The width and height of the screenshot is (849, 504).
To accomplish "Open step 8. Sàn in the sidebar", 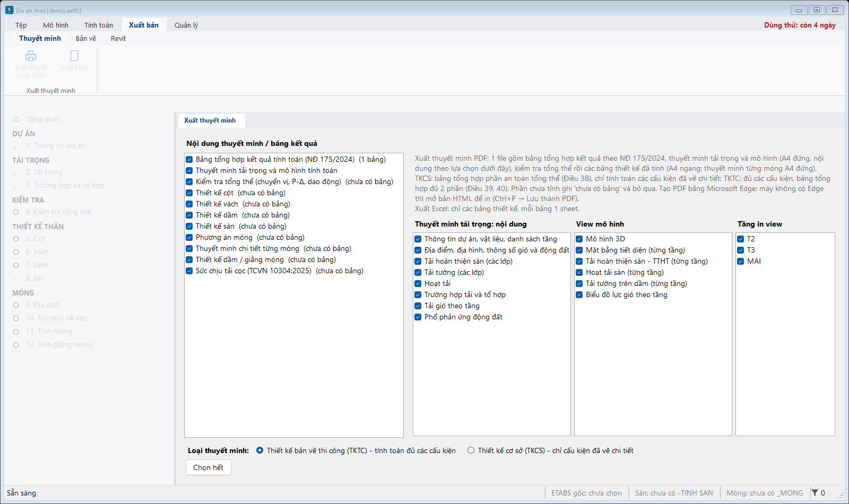I will (x=35, y=278).
